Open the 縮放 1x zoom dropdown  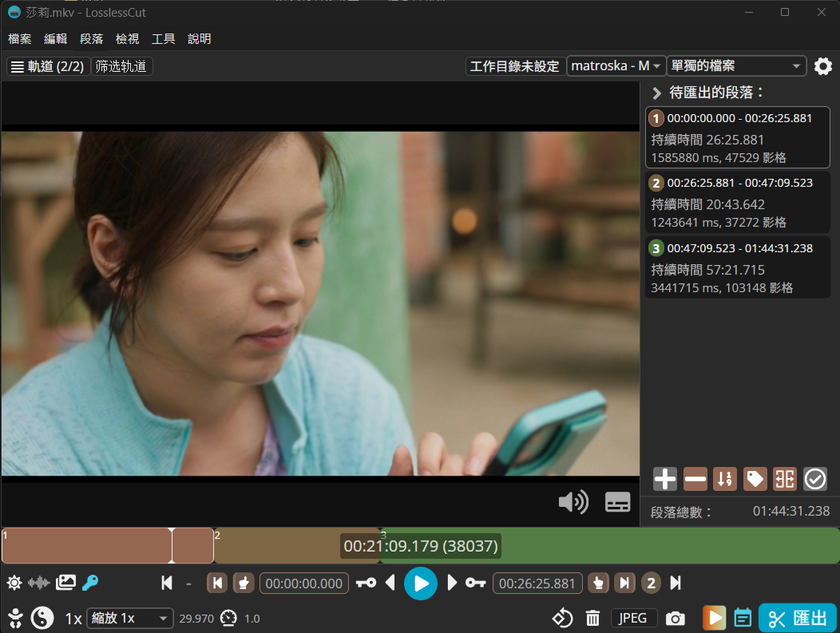[x=129, y=619]
